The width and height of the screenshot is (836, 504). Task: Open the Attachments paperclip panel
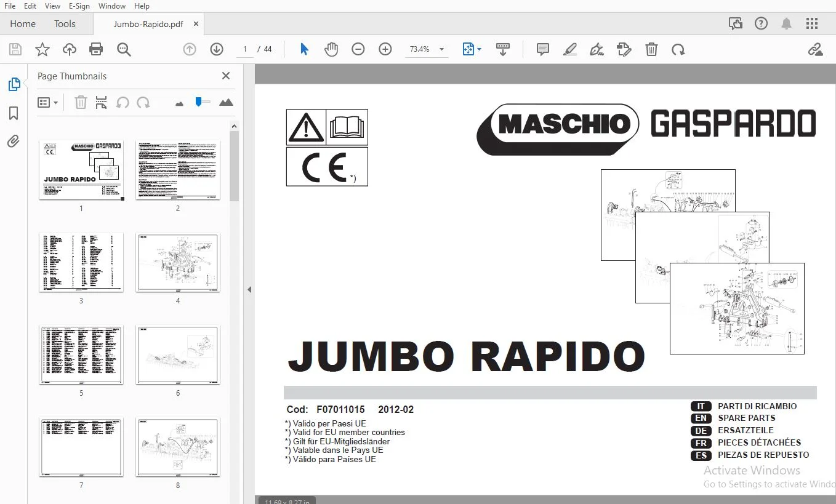14,142
